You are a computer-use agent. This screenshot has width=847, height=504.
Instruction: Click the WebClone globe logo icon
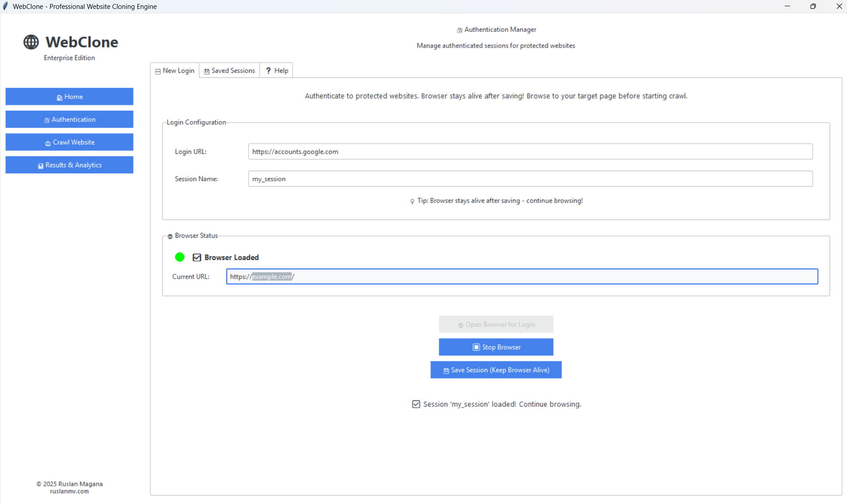[31, 42]
